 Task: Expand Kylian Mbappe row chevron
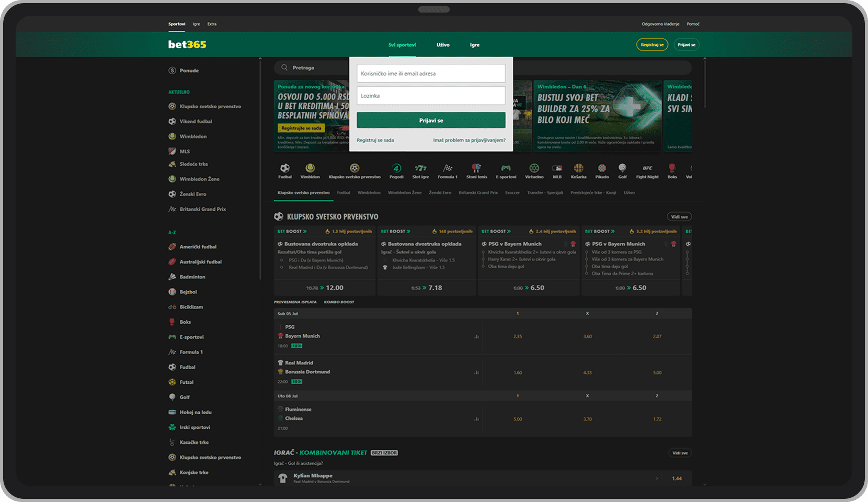point(657,478)
